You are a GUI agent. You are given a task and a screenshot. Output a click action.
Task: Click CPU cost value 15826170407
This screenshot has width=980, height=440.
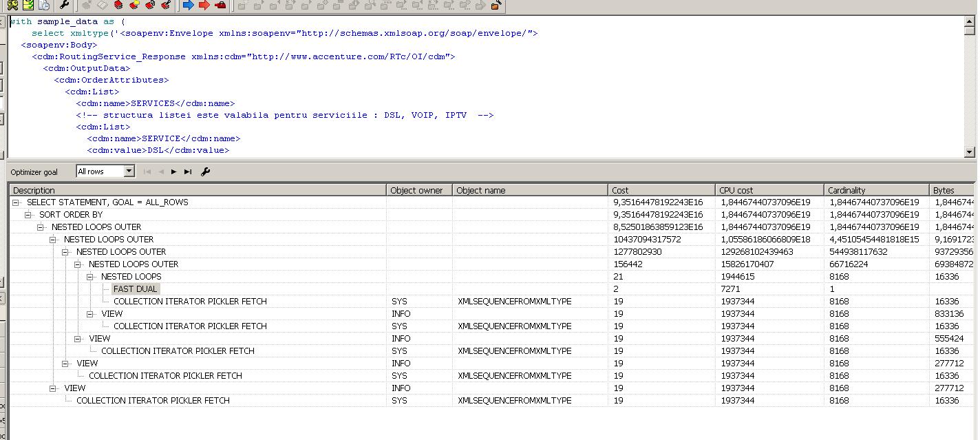pos(747,264)
